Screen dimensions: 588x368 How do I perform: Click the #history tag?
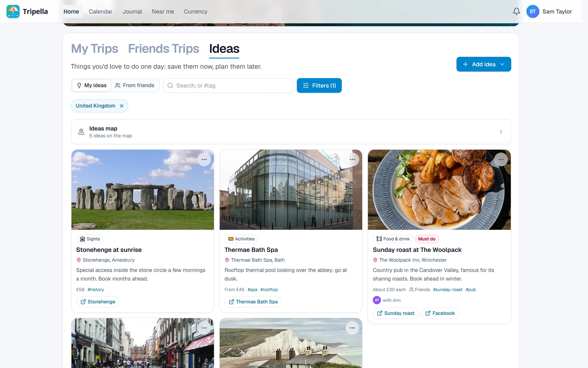coord(96,290)
